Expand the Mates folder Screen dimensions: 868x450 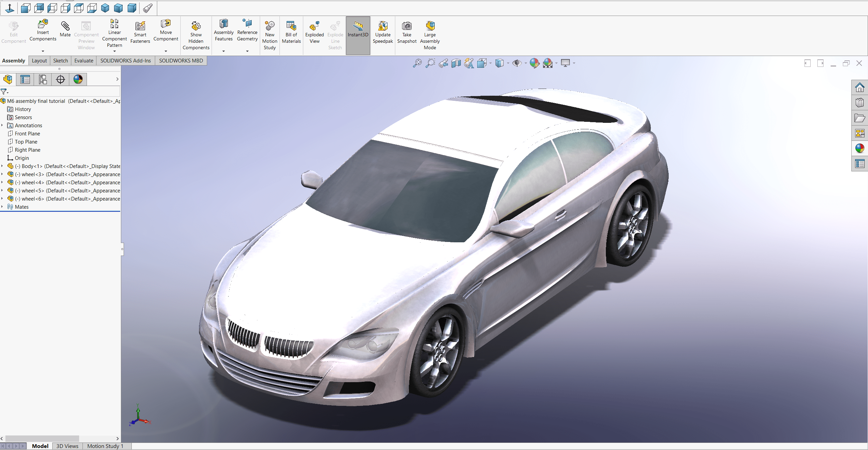click(x=2, y=207)
